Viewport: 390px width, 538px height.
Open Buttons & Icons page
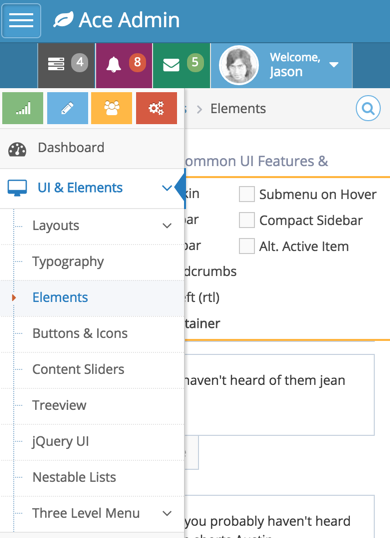point(92,334)
